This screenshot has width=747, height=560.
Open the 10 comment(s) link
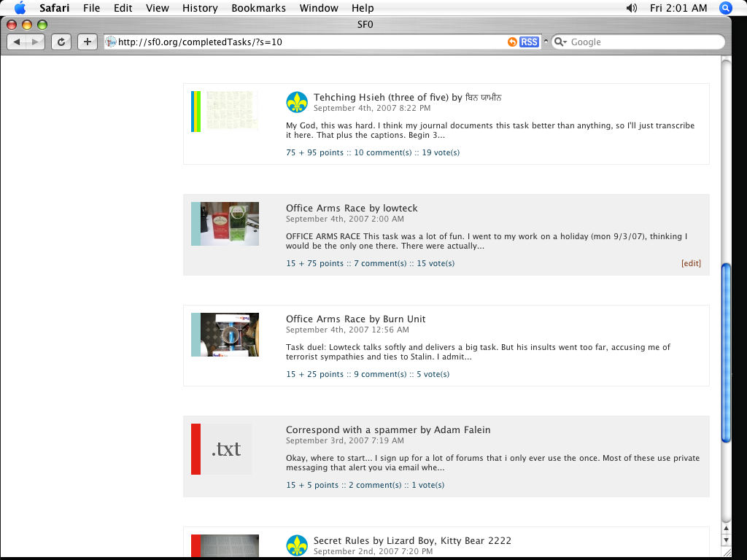(383, 152)
